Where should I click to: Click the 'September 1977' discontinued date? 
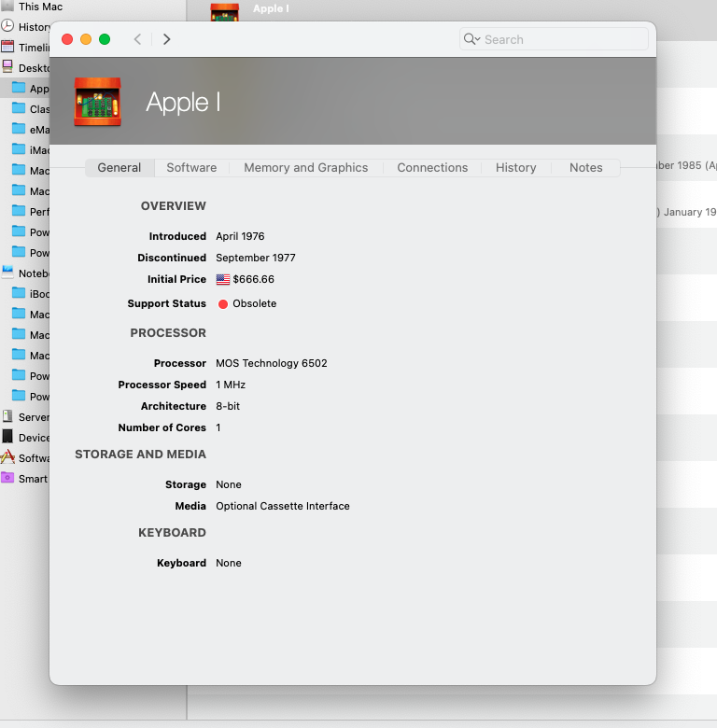coord(256,258)
